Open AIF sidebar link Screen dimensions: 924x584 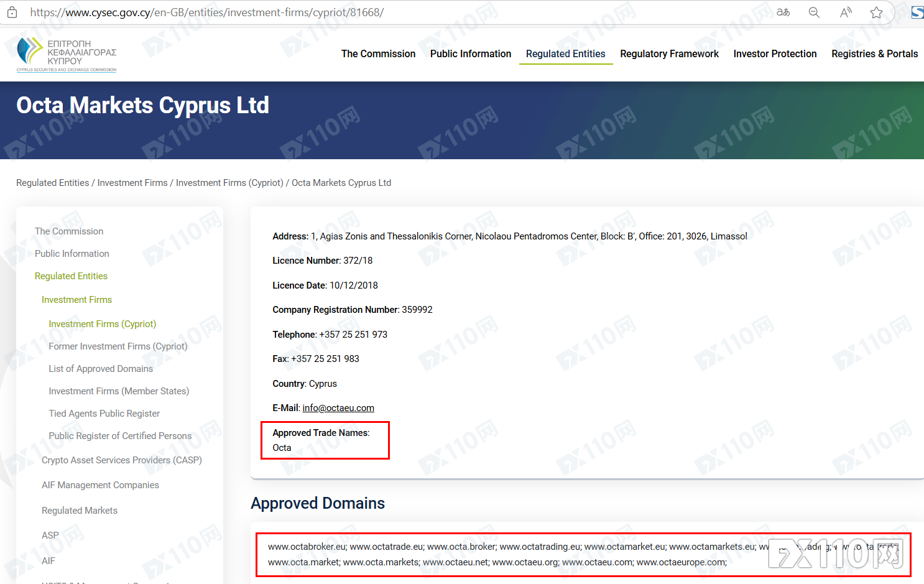[49, 561]
